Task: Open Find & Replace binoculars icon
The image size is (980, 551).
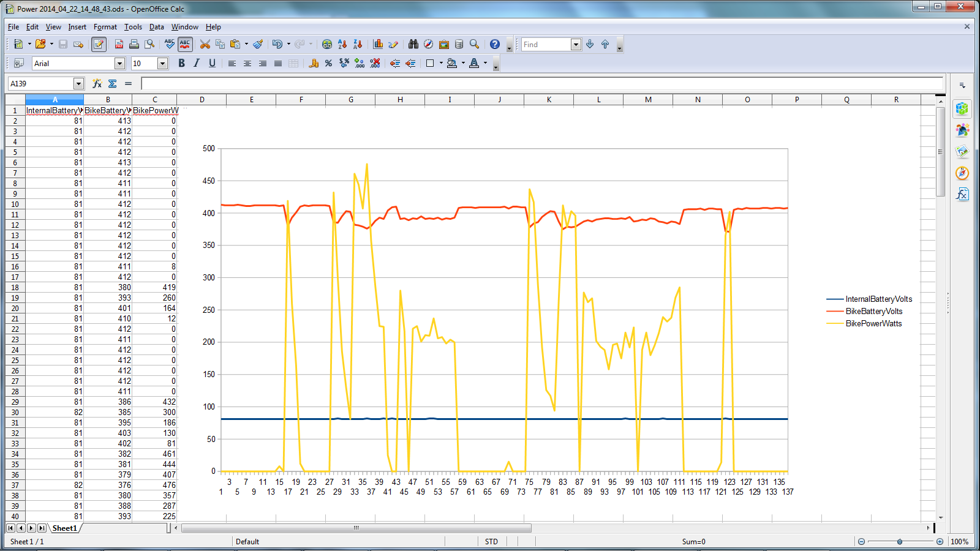Action: pos(413,44)
